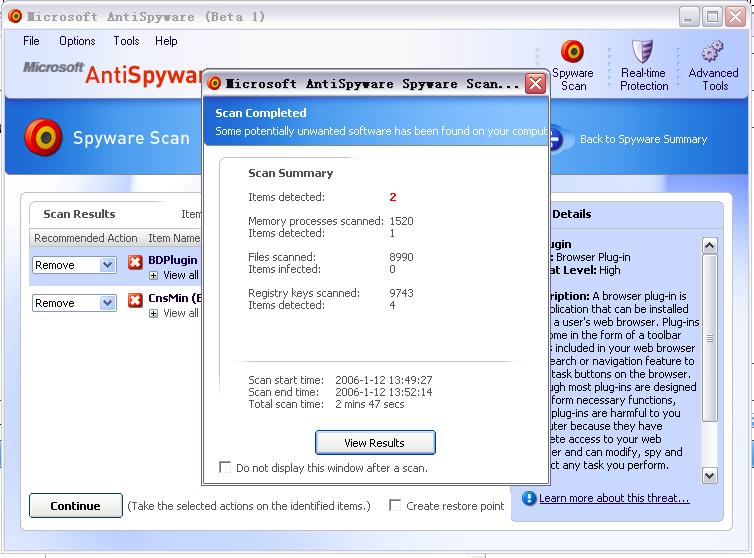The width and height of the screenshot is (754, 558).
Task: Click Scan end time 2006-1-12 13:52:14
Action: (x=384, y=392)
